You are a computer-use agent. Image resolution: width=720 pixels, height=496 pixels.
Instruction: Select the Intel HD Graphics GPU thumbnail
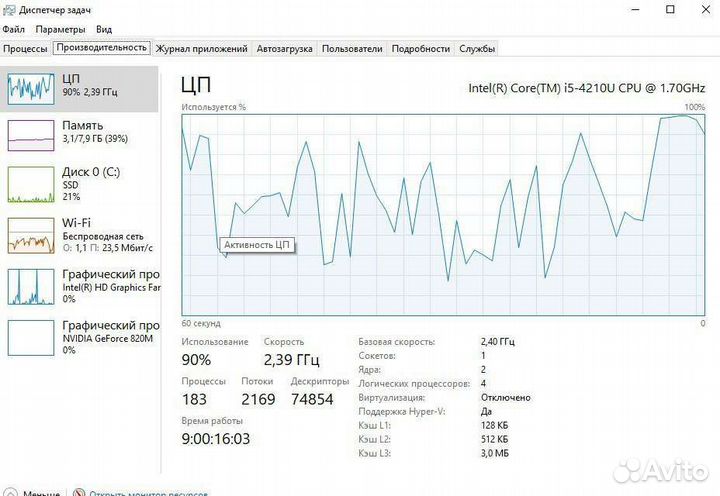pyautogui.click(x=31, y=287)
